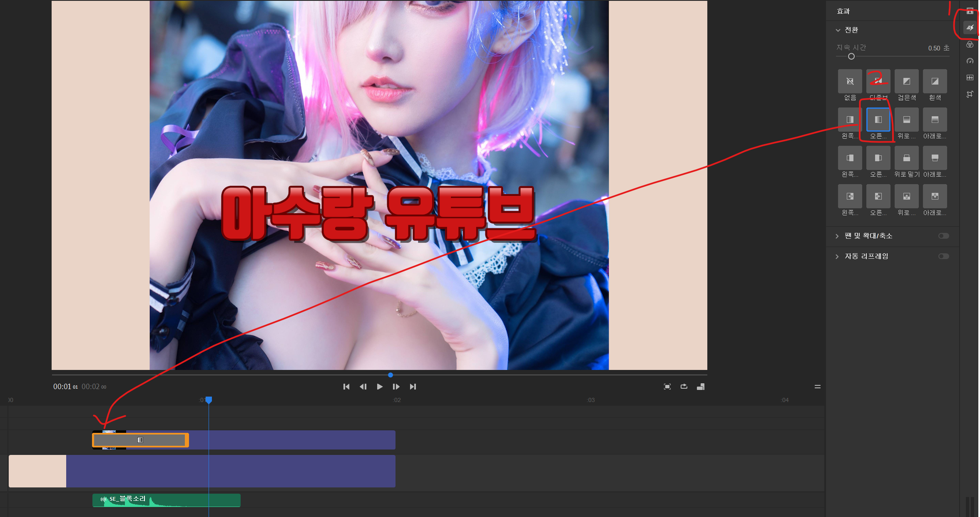980x517 pixels.
Task: Toggle 팬 및 확대/축소 switch on
Action: tap(943, 236)
